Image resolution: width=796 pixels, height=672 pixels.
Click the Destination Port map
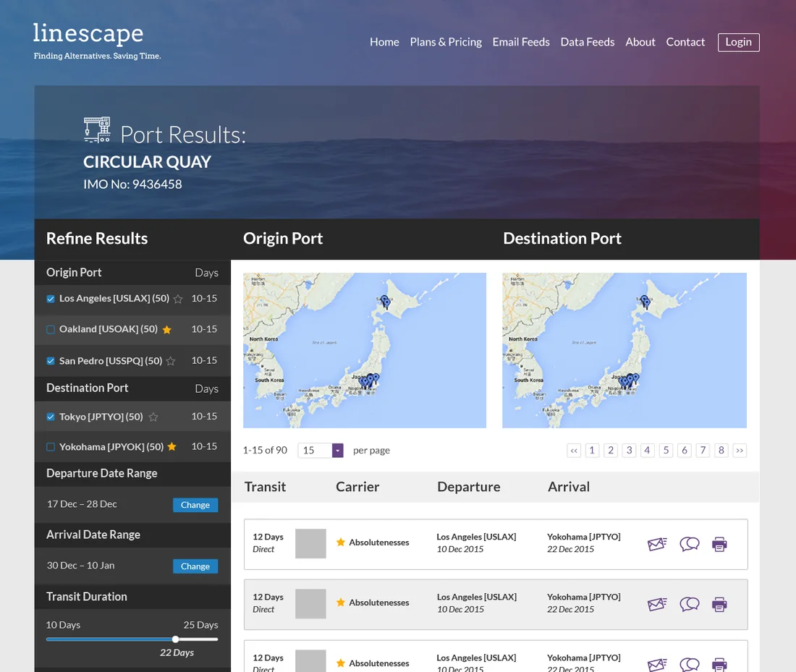pos(624,351)
